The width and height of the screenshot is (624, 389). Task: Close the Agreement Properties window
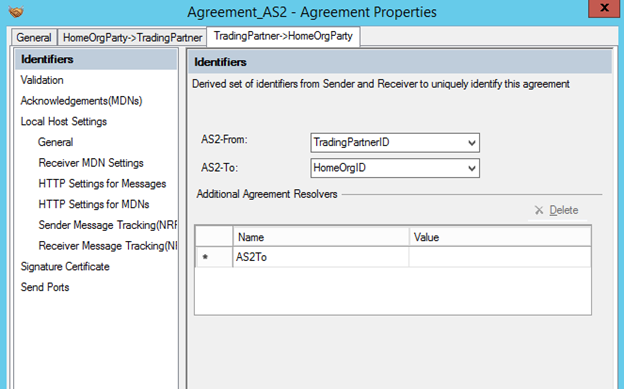pyautogui.click(x=604, y=8)
